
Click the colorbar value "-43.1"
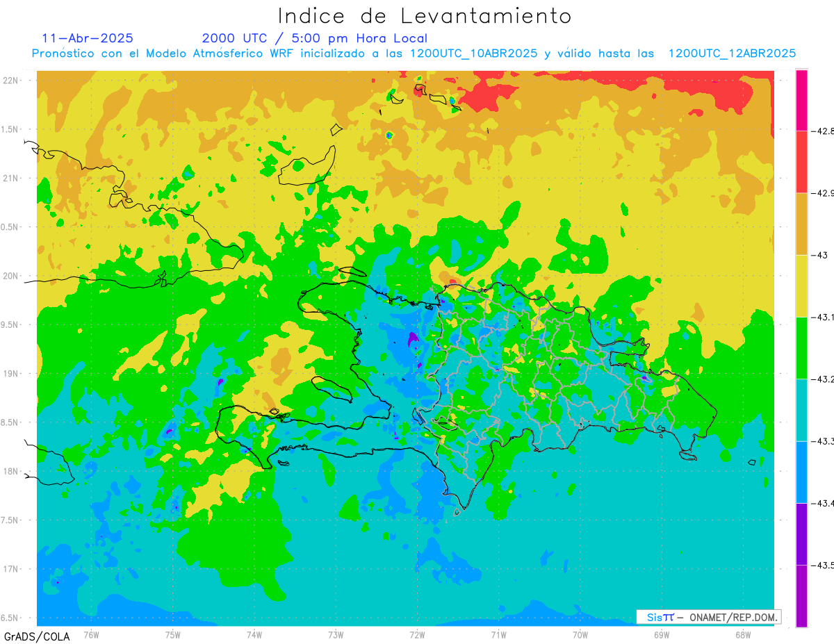(824, 317)
